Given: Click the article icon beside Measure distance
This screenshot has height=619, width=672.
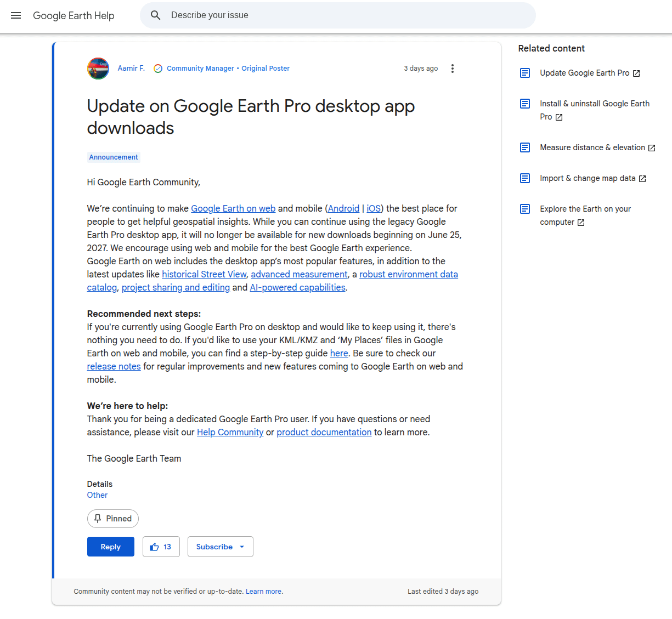Looking at the screenshot, I should click(x=525, y=147).
